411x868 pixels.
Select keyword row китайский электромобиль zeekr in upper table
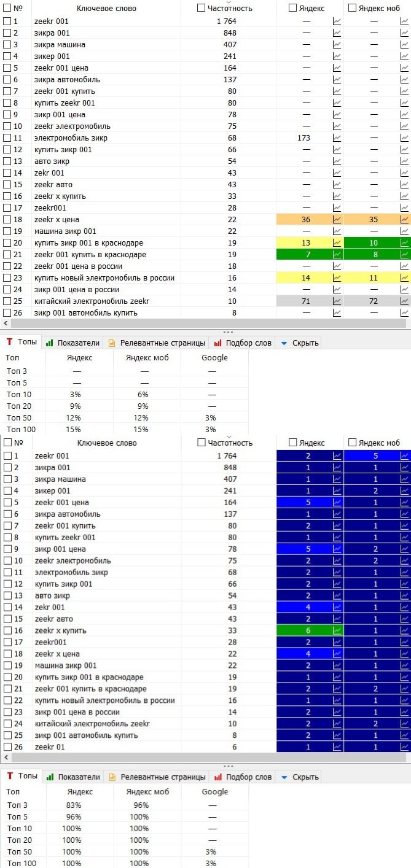[92, 301]
